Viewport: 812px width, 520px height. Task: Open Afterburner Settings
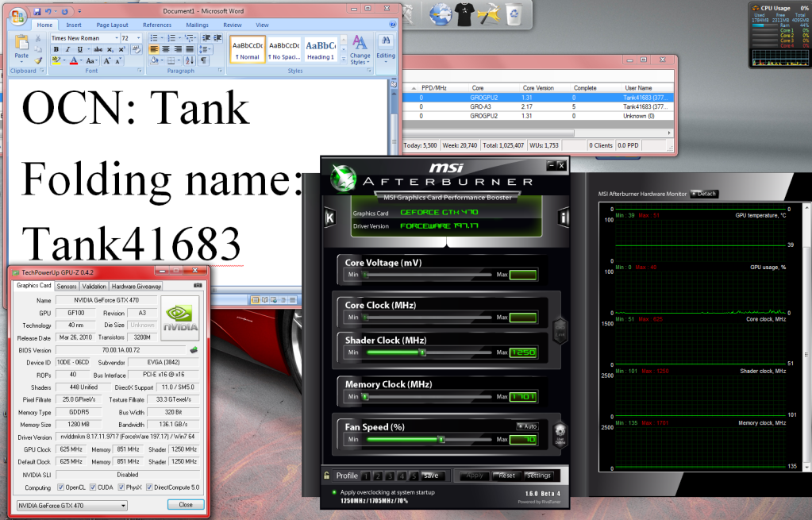tap(538, 476)
